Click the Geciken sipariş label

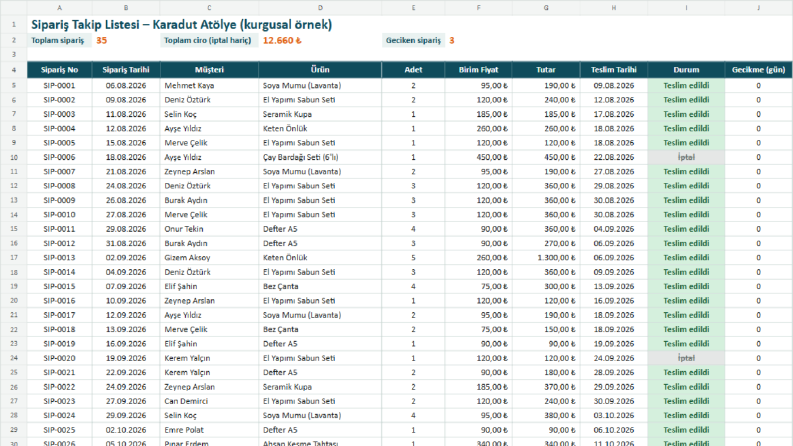pos(413,40)
